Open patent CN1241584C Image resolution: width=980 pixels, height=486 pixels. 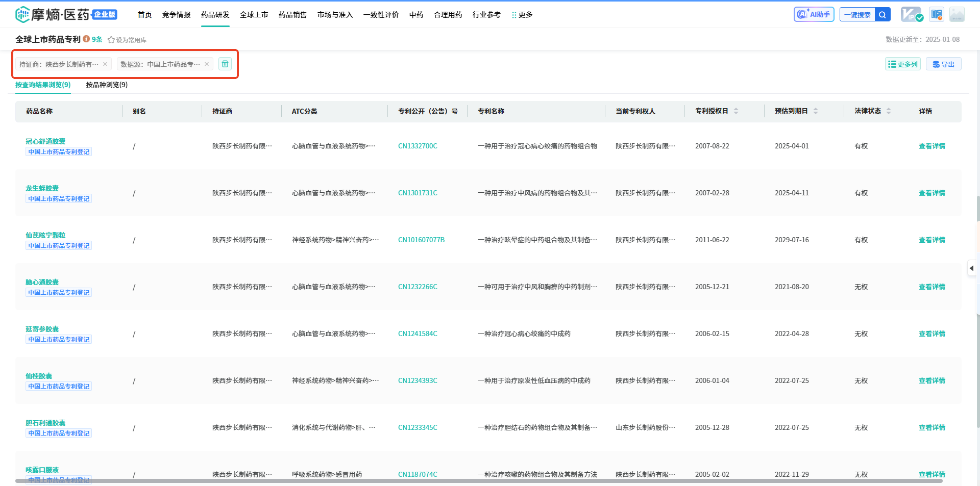418,334
